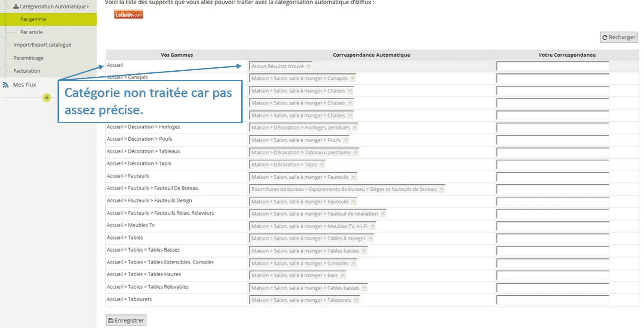Open the Canapés correspondence dropdown
Screen dimensions: 644x328
303,79
